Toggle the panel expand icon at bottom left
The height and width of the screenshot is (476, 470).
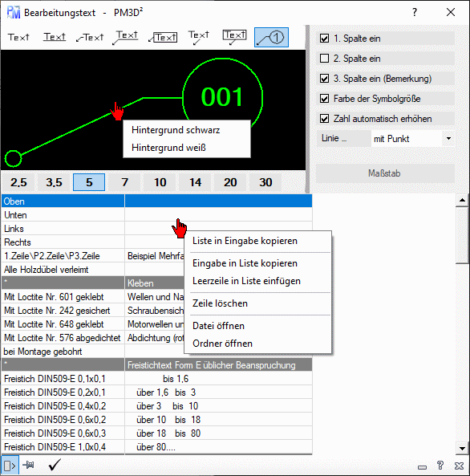coord(10,465)
